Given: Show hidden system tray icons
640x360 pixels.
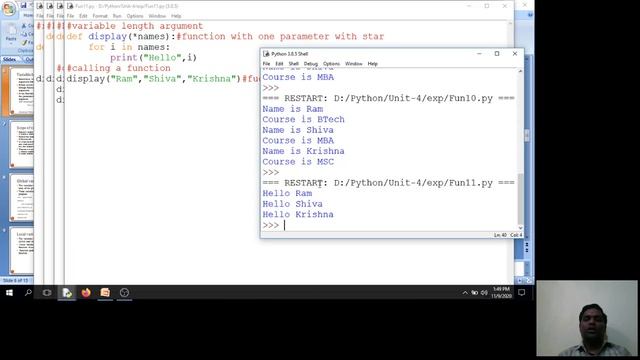Looking at the screenshot, I should [x=465, y=293].
